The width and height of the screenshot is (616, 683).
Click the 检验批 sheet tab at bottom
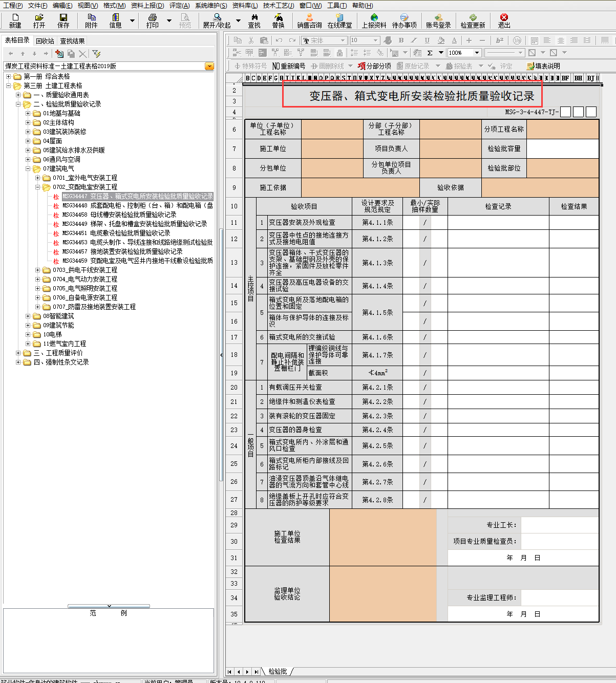coord(278,671)
